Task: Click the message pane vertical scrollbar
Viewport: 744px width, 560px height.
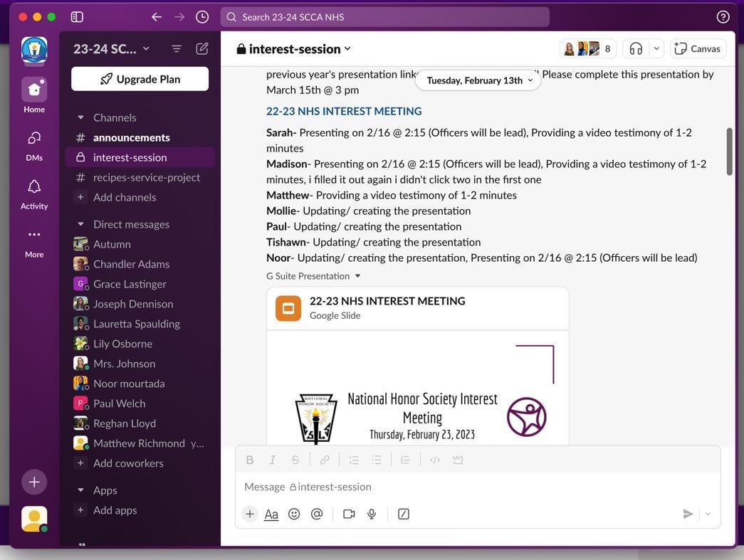Action: [730, 152]
